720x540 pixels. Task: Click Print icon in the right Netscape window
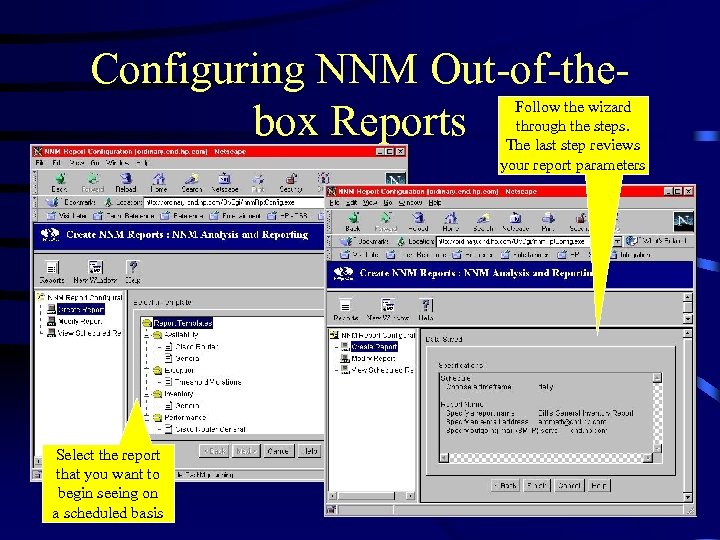(548, 222)
